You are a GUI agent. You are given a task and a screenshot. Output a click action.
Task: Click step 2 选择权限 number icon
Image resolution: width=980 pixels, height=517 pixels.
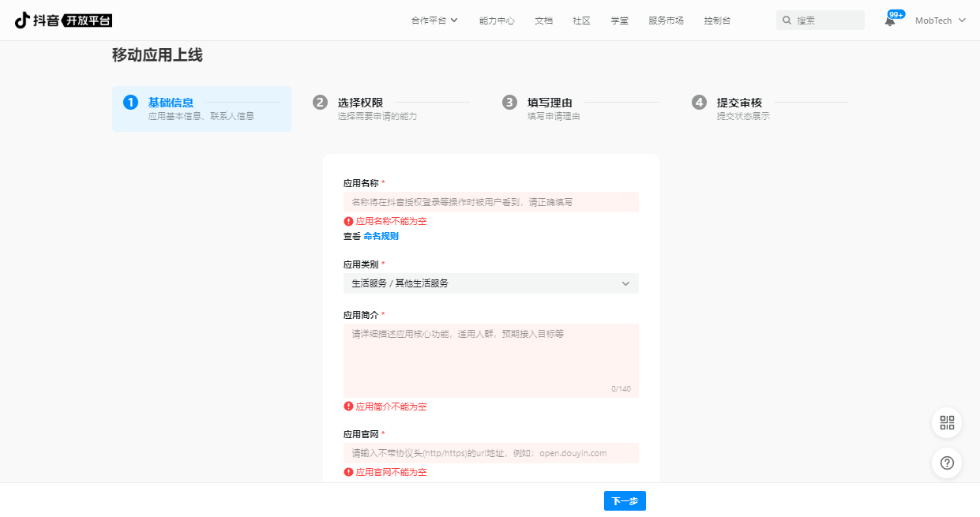click(320, 103)
